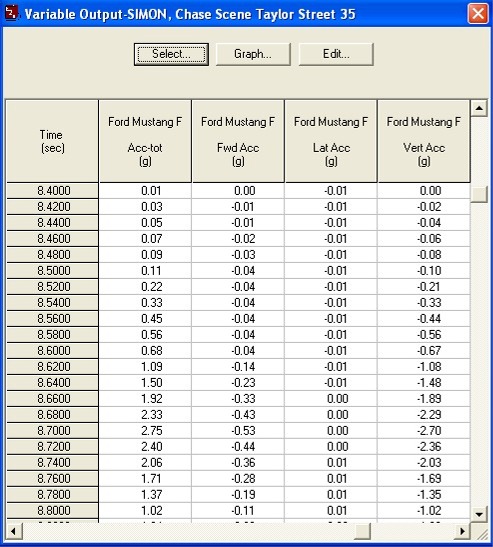493x547 pixels.
Task: Select row header 8.4000
Action: (52, 191)
